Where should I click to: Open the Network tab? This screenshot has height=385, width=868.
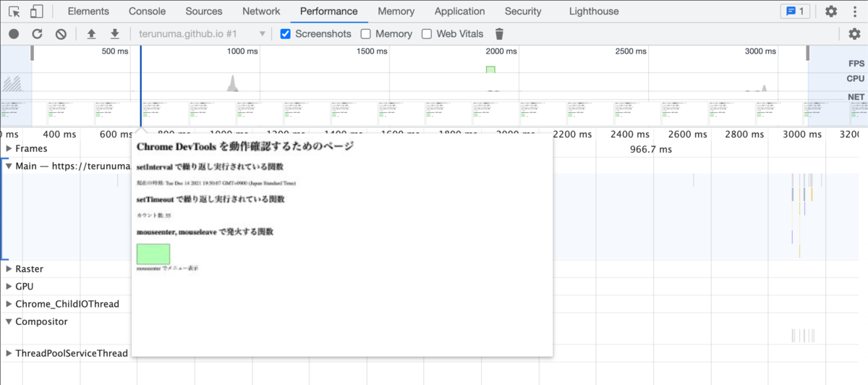pos(261,12)
